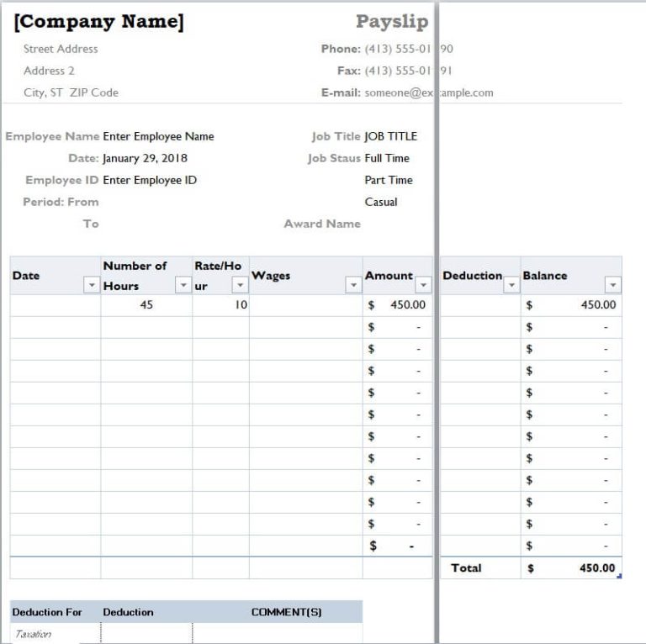The width and height of the screenshot is (646, 644).
Task: Click the Street Address cell
Action: (61, 49)
